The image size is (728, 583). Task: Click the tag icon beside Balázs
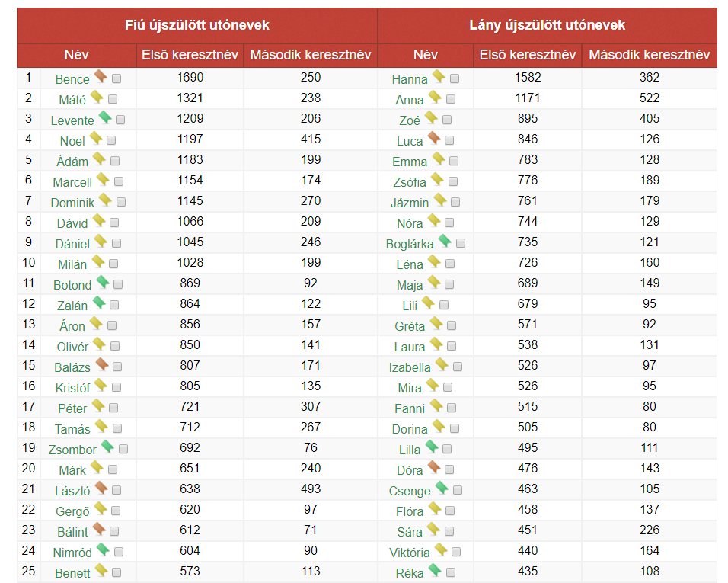[101, 364]
